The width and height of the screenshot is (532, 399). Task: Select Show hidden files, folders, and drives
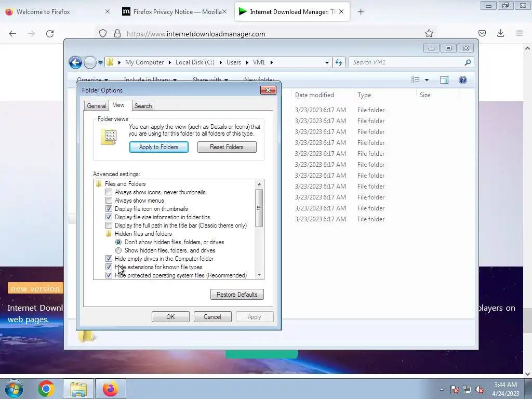[x=118, y=250]
